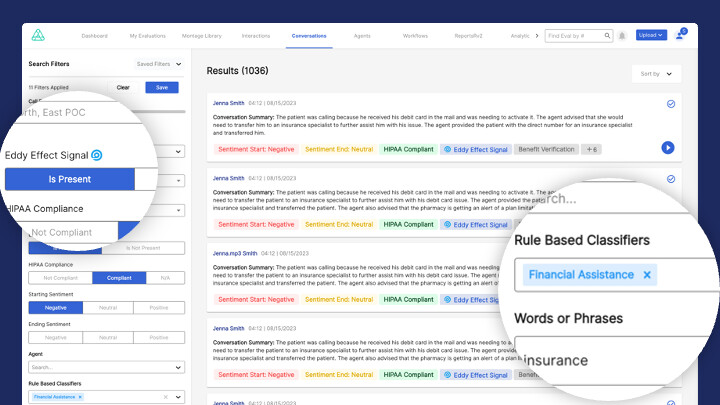This screenshot has height=405, width=720.
Task: Open the Analytic tab
Action: click(520, 36)
